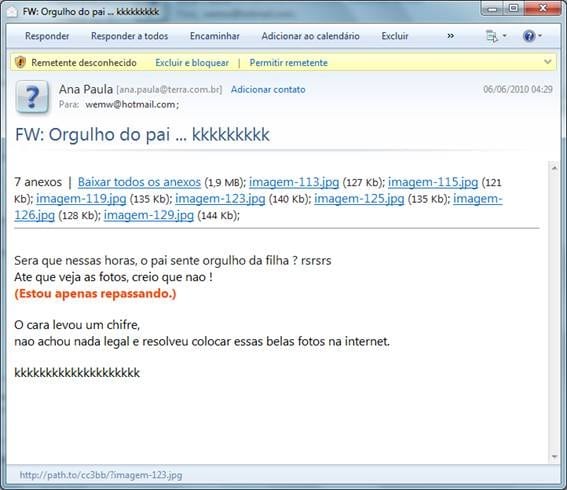Click the message scrollbar down arrow

554,457
